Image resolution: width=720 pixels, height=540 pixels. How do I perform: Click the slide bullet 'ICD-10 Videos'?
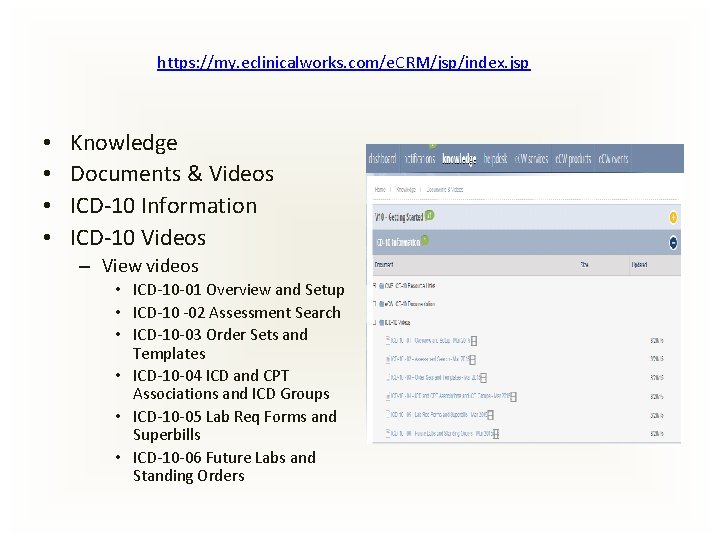point(138,237)
